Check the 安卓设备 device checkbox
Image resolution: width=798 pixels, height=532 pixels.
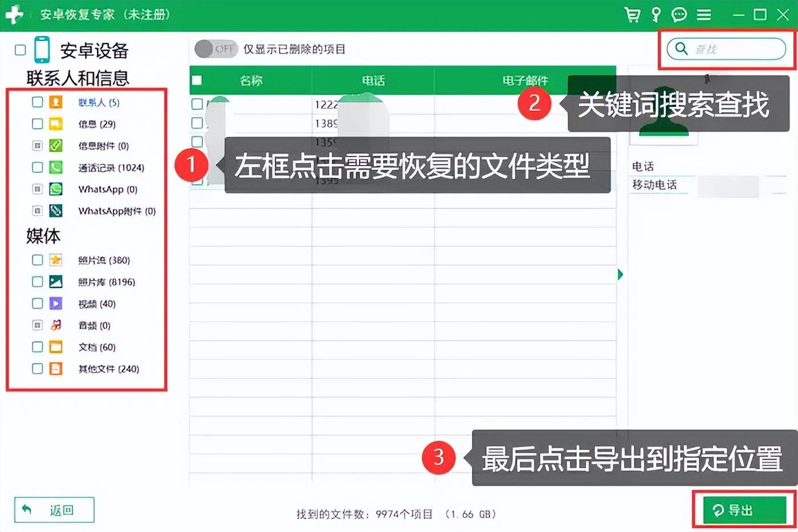[x=20, y=50]
